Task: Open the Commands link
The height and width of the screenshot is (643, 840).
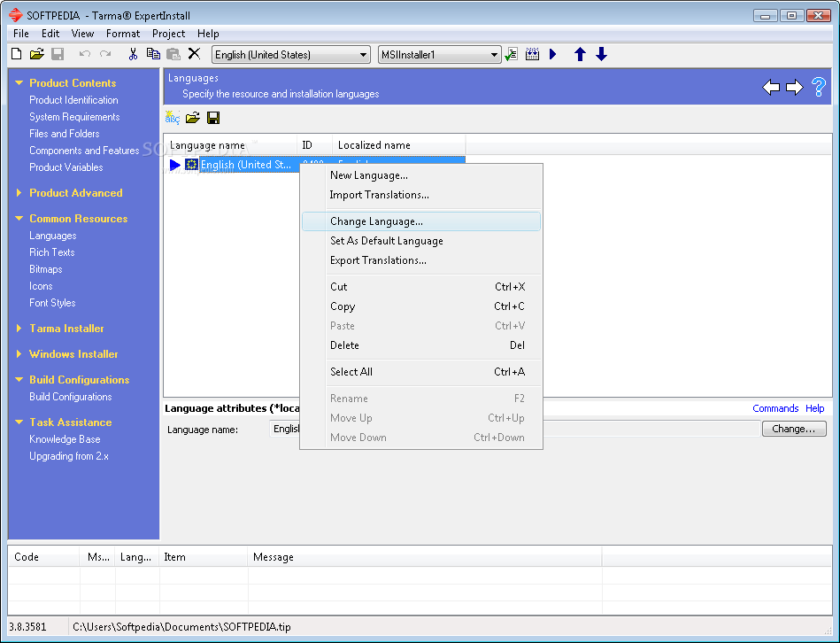Action: point(775,408)
